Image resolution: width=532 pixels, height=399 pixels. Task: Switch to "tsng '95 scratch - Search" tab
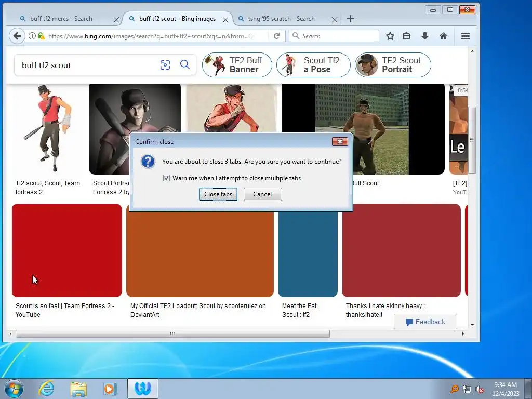click(281, 19)
